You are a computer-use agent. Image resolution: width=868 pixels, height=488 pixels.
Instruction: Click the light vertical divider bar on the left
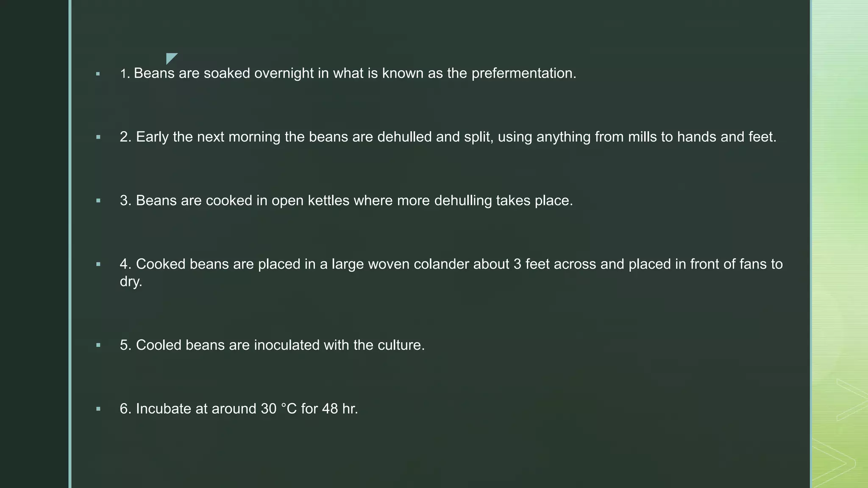coord(70,244)
